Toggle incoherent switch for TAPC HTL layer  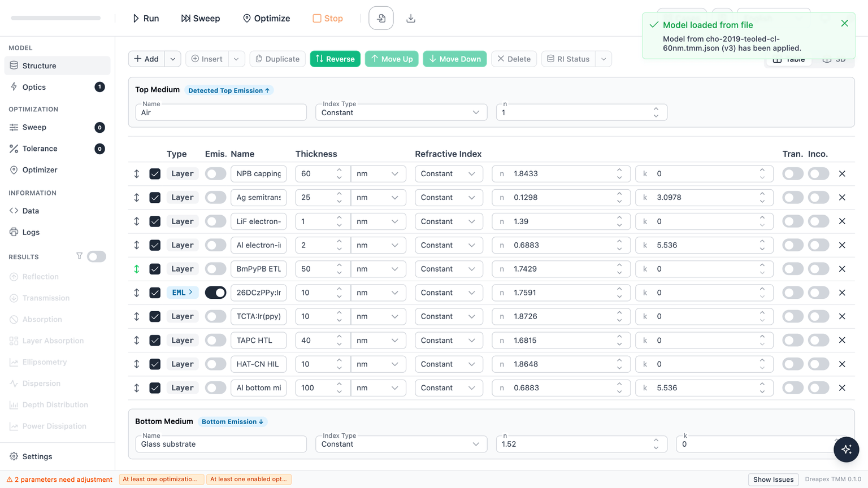[x=818, y=340]
